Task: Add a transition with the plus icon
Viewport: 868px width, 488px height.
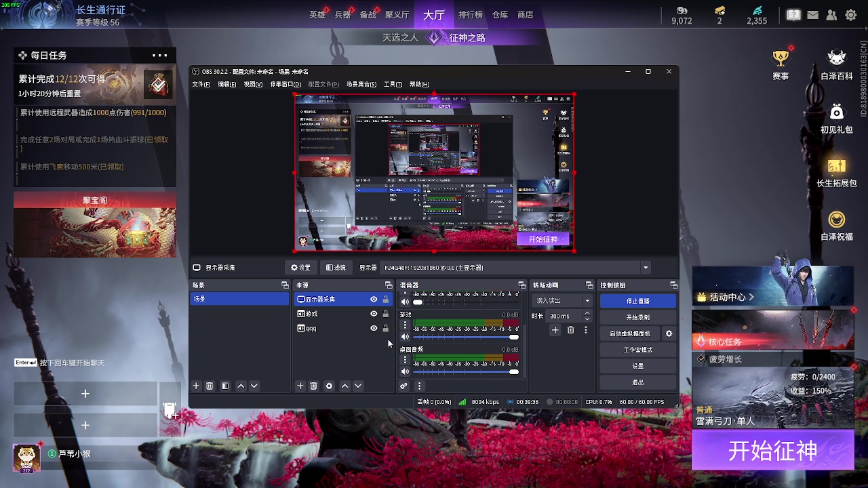Action: [555, 330]
